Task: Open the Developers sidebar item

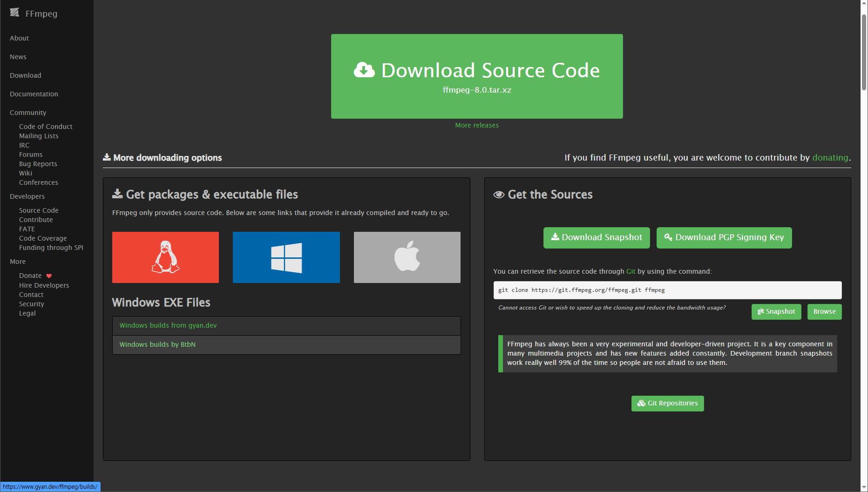Action: pos(27,196)
